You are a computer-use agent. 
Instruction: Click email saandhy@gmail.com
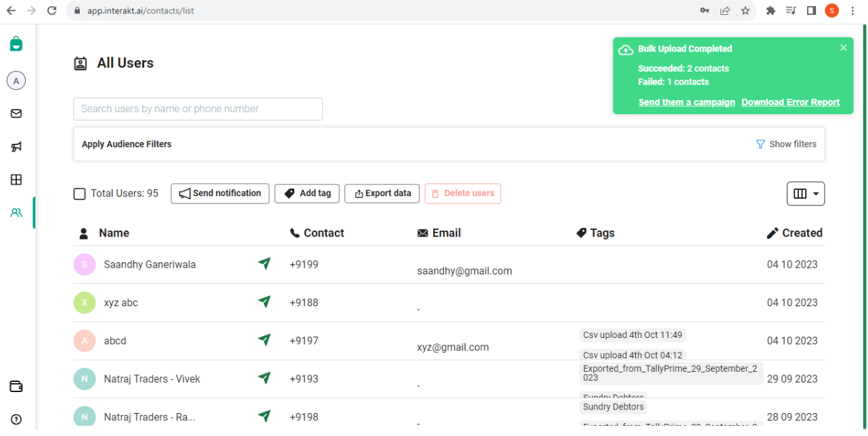[x=464, y=271]
